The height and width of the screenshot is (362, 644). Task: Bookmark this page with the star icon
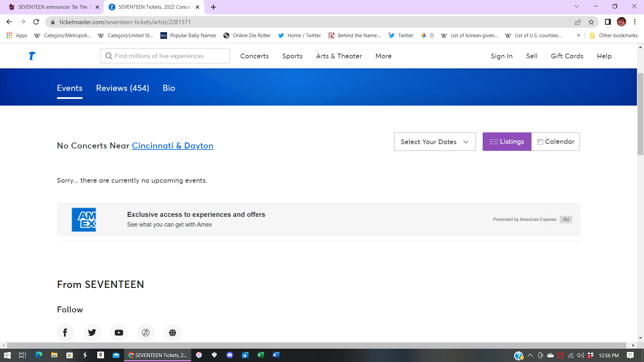[591, 22]
